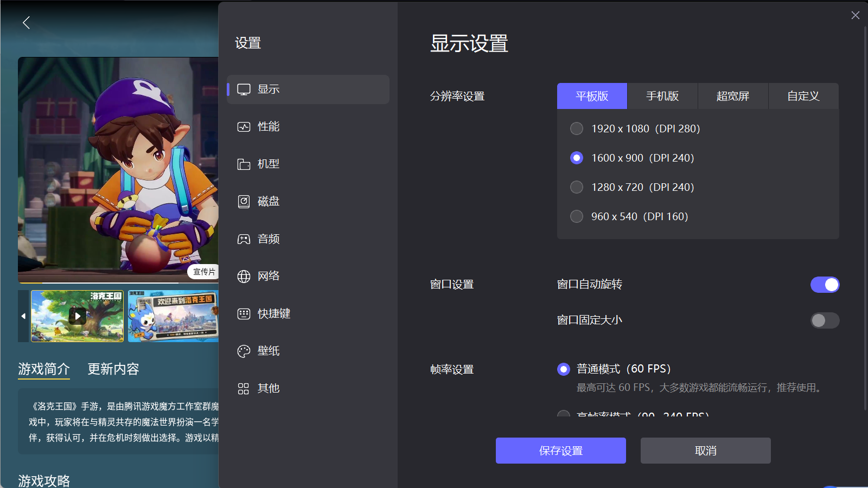Switch to the 超宽屏 resolution tab
The image size is (868, 488).
point(733,96)
